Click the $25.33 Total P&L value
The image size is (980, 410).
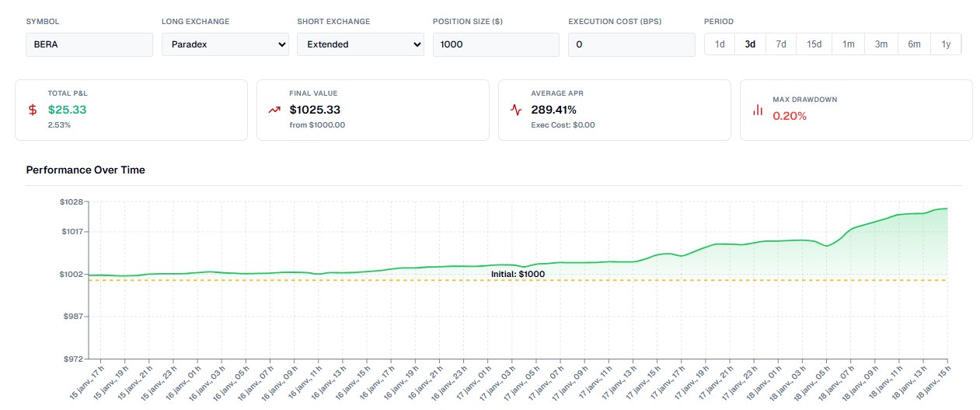coord(67,110)
